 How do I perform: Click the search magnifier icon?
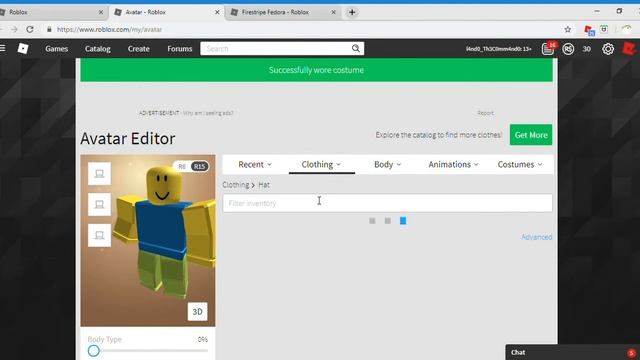pos(356,49)
